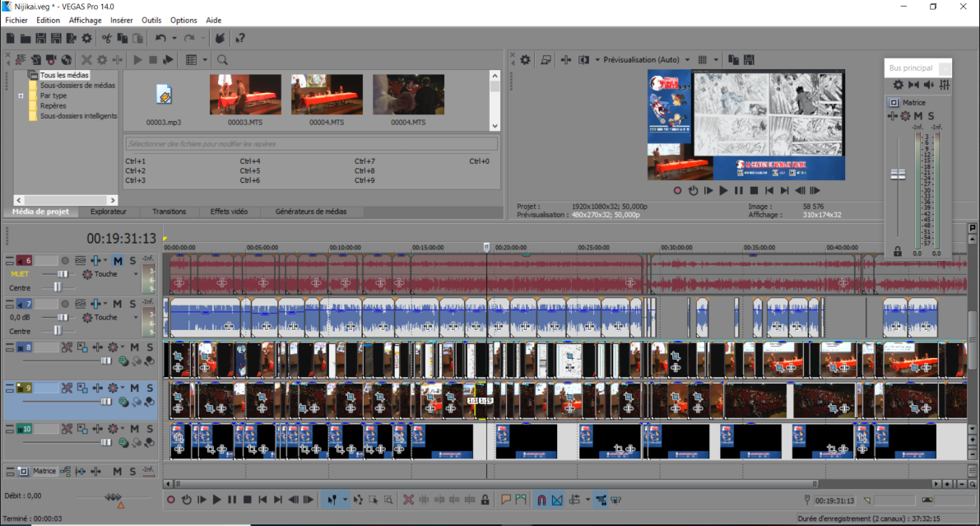Click the media markers input field
The height and width of the screenshot is (526, 980).
[x=311, y=144]
